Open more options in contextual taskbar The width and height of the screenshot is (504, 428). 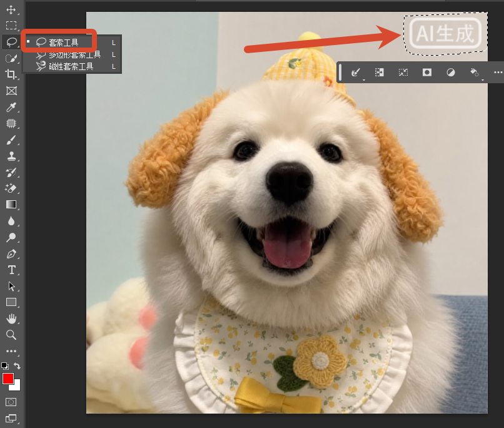[x=498, y=73]
